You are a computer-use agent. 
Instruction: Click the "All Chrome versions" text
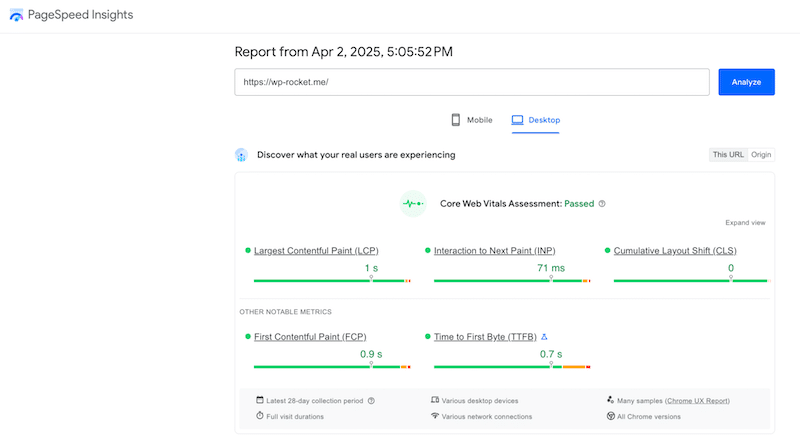tap(649, 416)
